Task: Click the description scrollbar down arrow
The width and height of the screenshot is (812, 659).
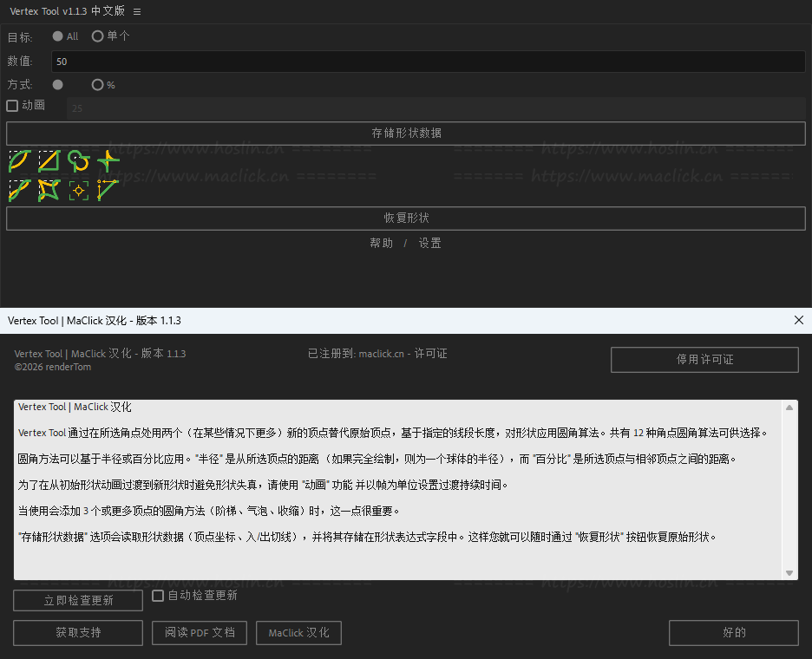Action: click(789, 572)
